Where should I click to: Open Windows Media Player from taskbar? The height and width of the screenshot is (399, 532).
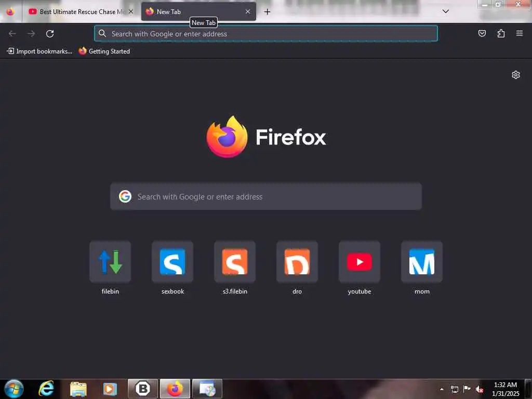(110, 389)
